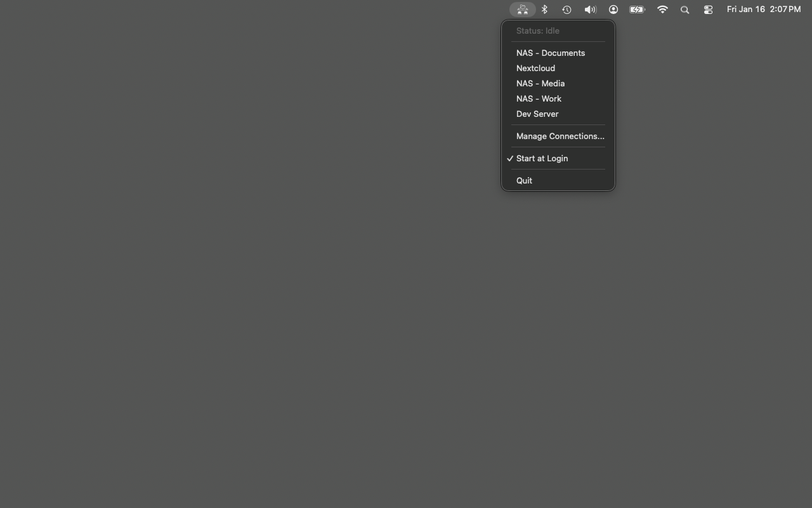Image resolution: width=812 pixels, height=508 pixels.
Task: Connect to NAS - Documents
Action: pos(558,53)
